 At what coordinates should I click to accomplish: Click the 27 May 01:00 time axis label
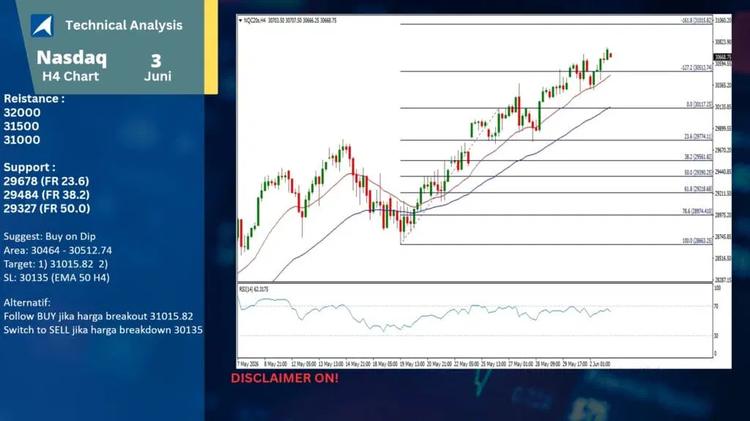click(x=520, y=364)
